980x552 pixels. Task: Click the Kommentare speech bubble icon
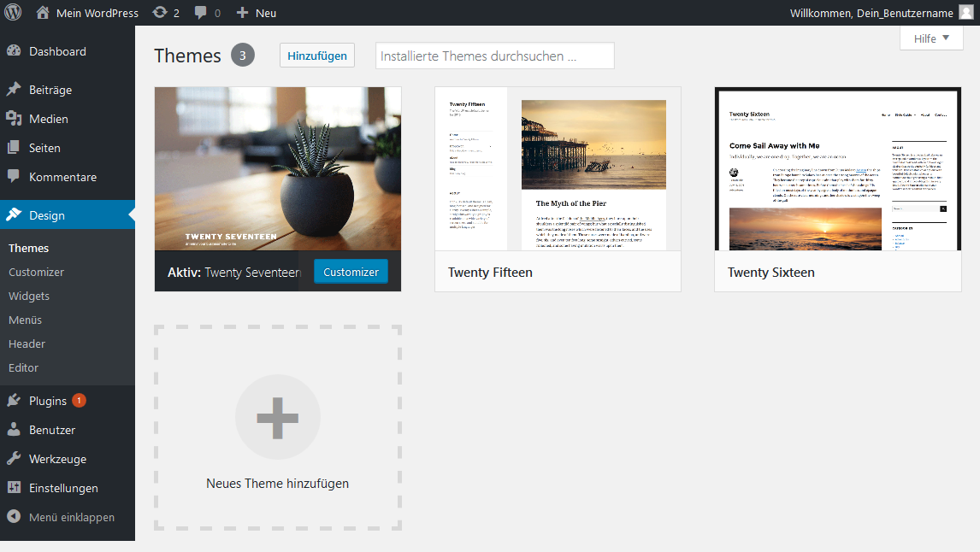14,177
